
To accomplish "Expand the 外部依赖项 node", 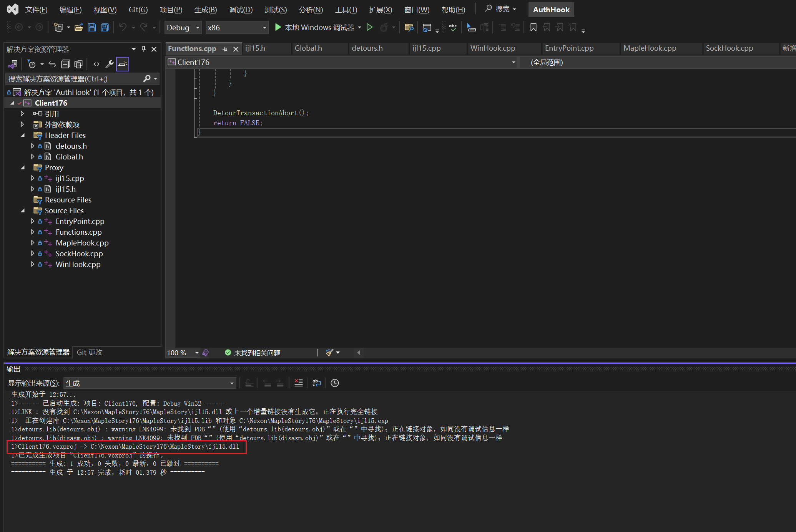I will click(22, 124).
